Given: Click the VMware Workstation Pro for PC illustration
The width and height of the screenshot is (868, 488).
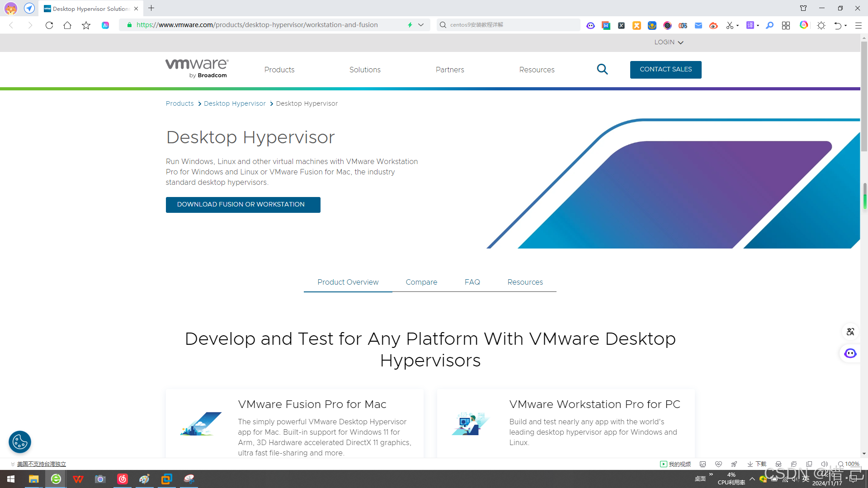Looking at the screenshot, I should coord(470,424).
